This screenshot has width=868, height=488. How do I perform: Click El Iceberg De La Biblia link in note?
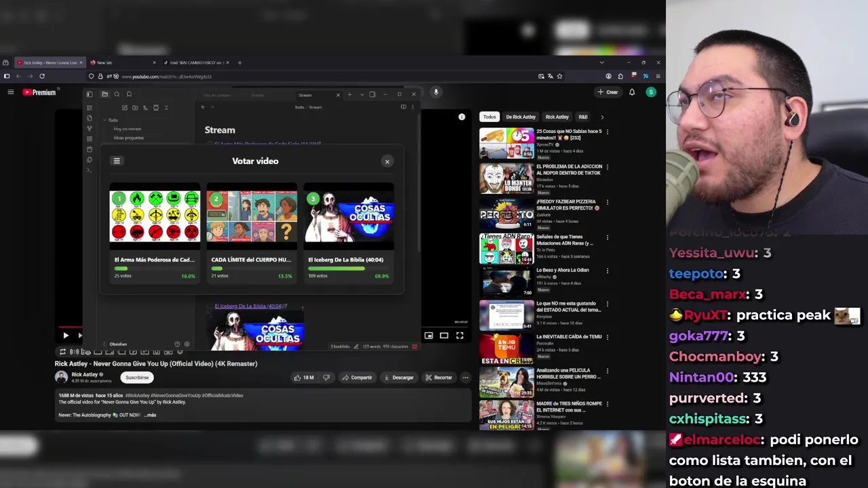pyautogui.click(x=250, y=306)
